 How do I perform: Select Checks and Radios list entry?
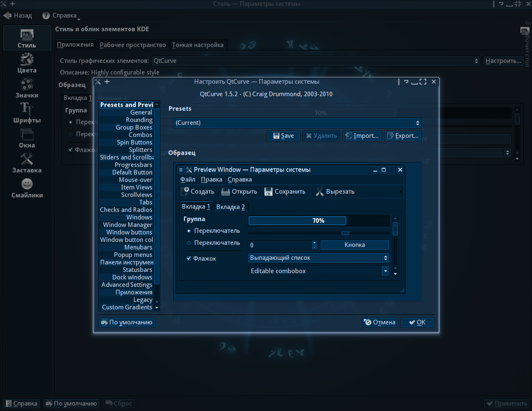pyautogui.click(x=126, y=210)
